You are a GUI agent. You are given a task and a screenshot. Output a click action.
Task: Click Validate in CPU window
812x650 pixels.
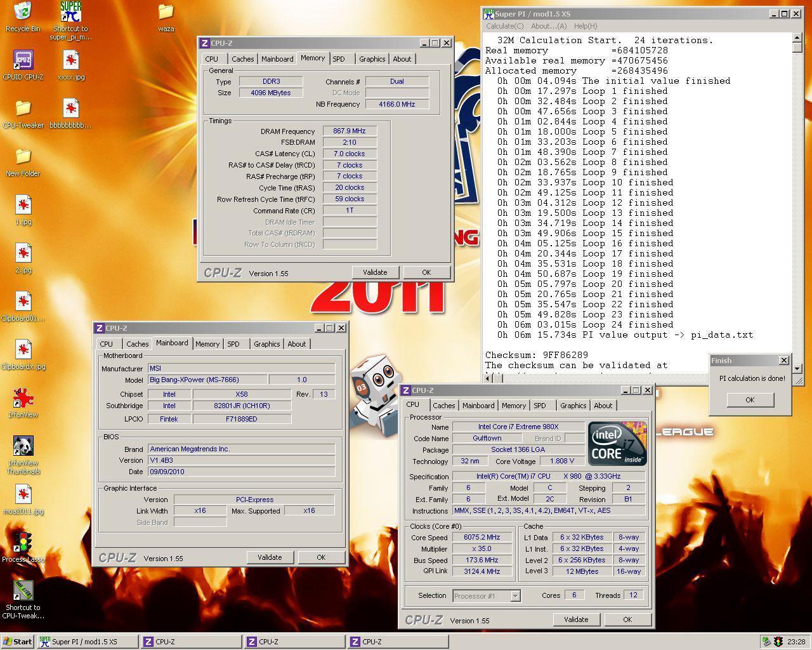576,620
